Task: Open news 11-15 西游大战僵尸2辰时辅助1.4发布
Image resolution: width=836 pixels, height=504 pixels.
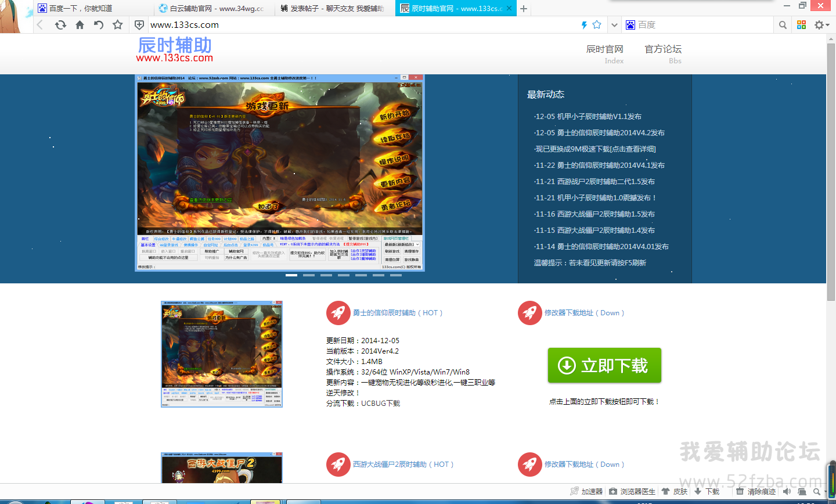Action: [594, 230]
